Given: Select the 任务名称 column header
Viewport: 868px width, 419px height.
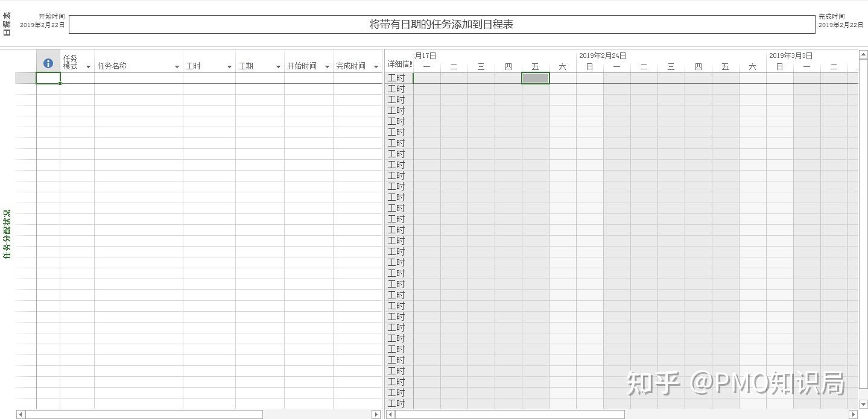Looking at the screenshot, I should point(139,62).
